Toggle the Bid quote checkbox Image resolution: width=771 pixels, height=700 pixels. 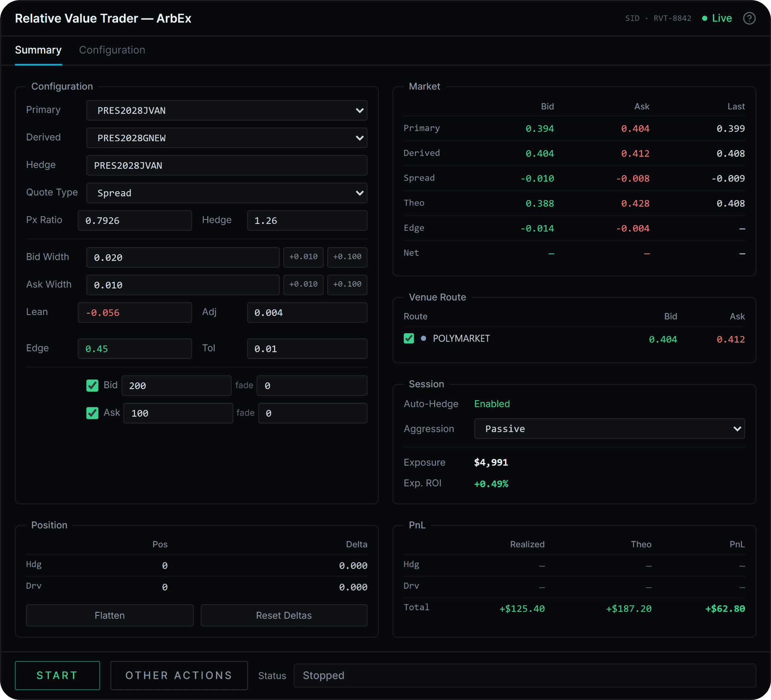pyautogui.click(x=92, y=385)
